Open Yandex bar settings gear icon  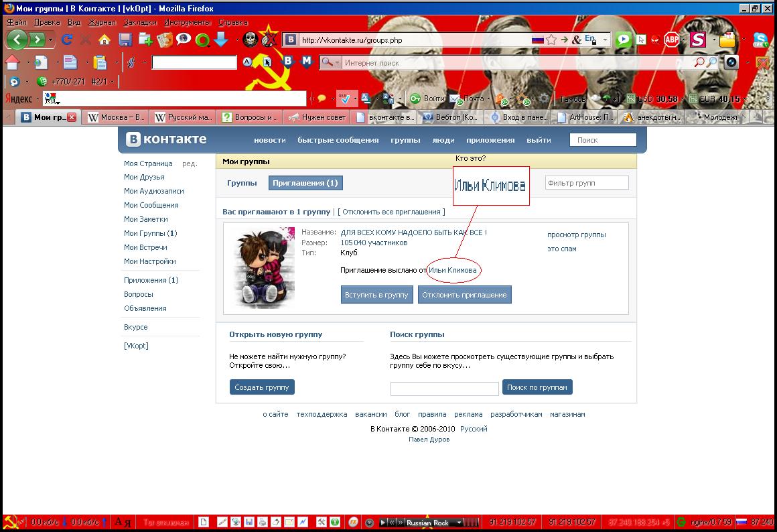pos(544,98)
